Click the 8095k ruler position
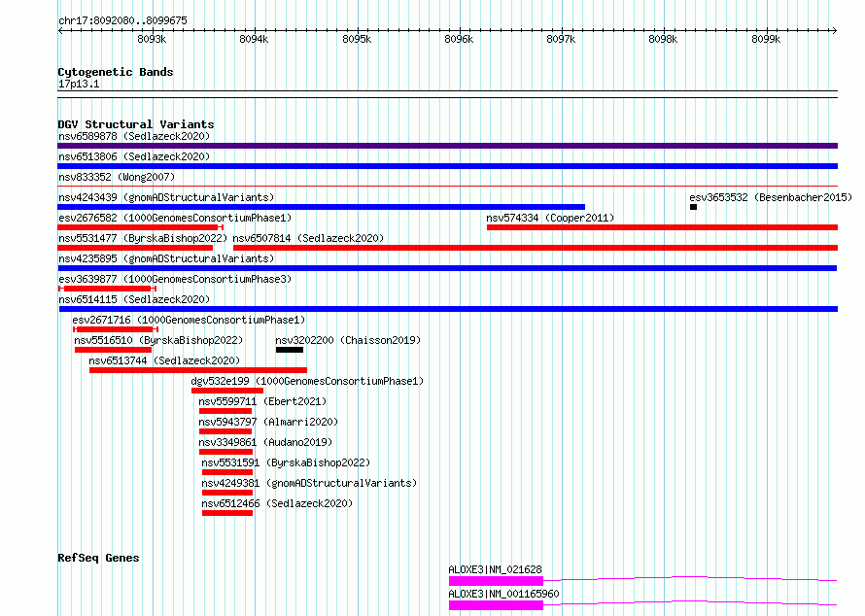The image size is (865, 616). [x=357, y=39]
